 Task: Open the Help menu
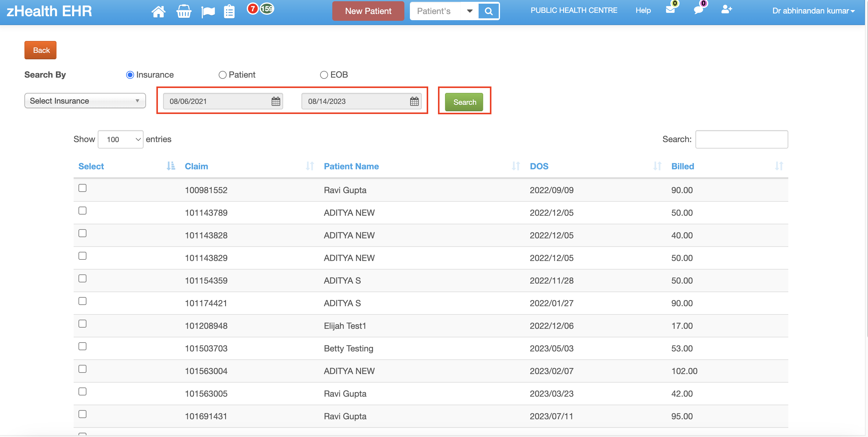tap(643, 10)
